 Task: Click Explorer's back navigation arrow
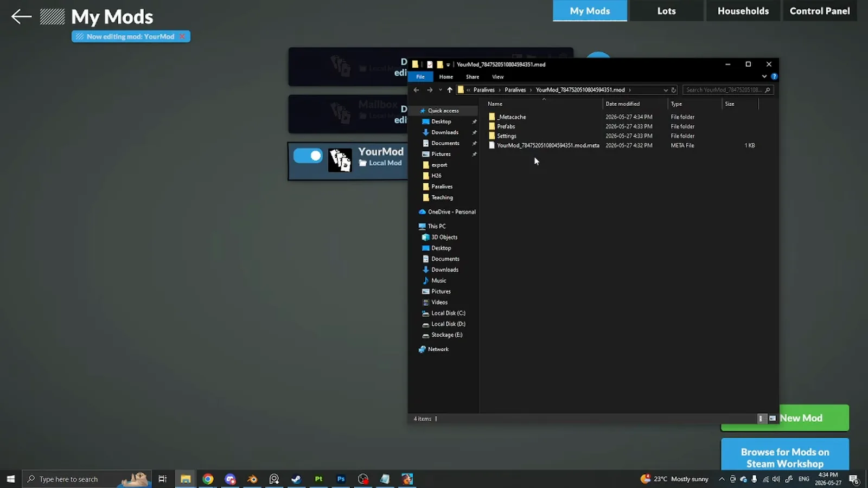[416, 90]
